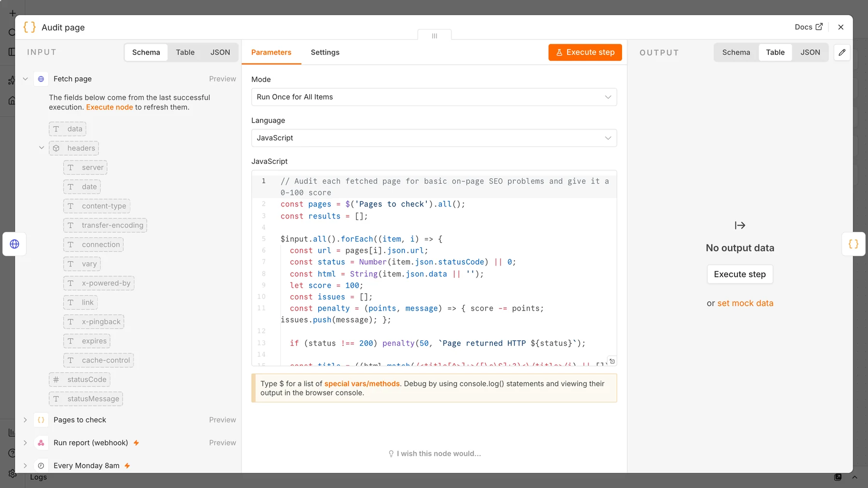Open next node via floating braces button

[854, 244]
